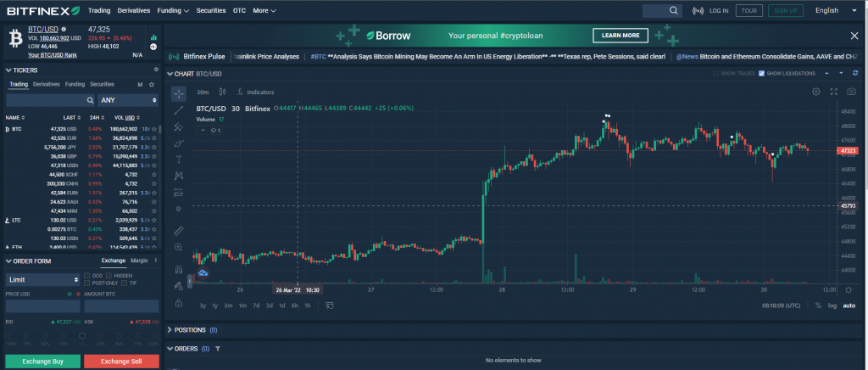Open the Derivatives menu in top navigation

click(x=134, y=10)
